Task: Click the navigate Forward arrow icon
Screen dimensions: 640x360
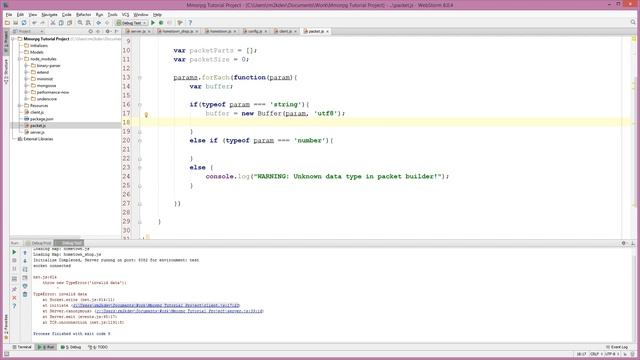Action: 107,23
